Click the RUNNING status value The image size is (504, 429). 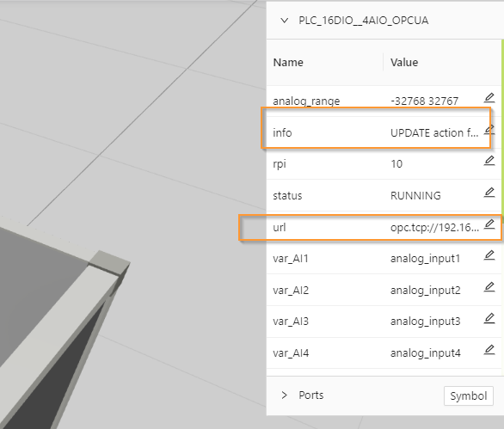point(415,196)
